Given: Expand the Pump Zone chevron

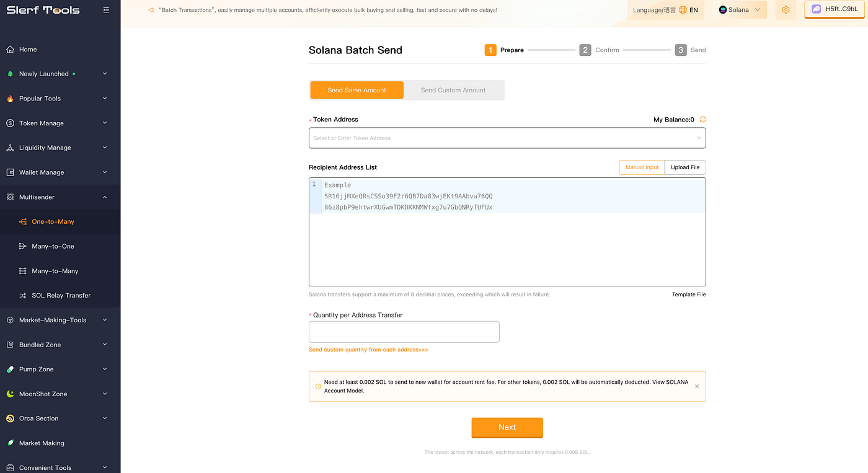Looking at the screenshot, I should [105, 369].
